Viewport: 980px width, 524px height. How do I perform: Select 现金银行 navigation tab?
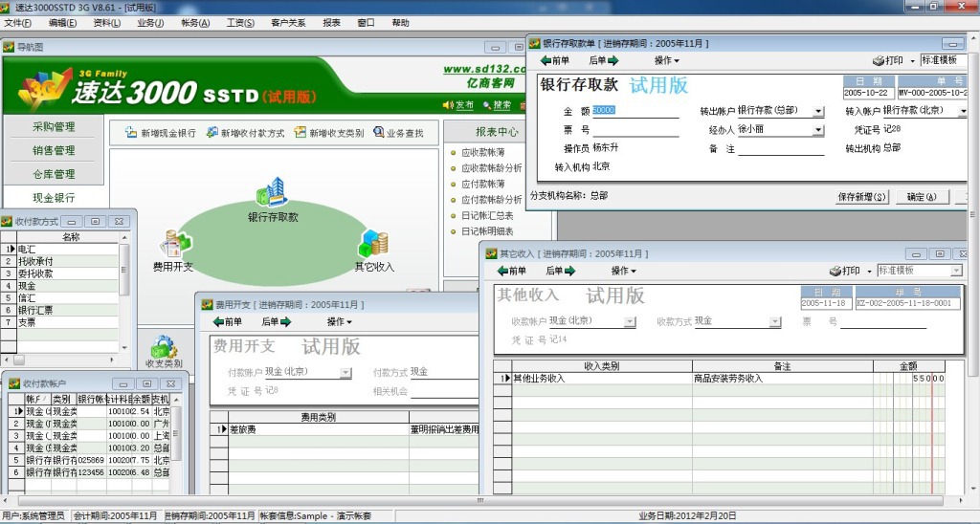[x=54, y=198]
